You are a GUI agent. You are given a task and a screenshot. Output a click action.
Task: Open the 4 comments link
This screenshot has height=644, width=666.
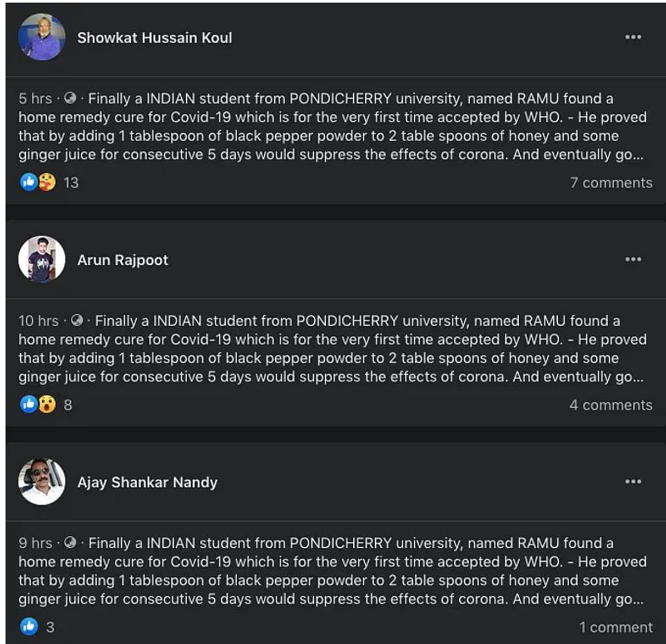point(610,405)
